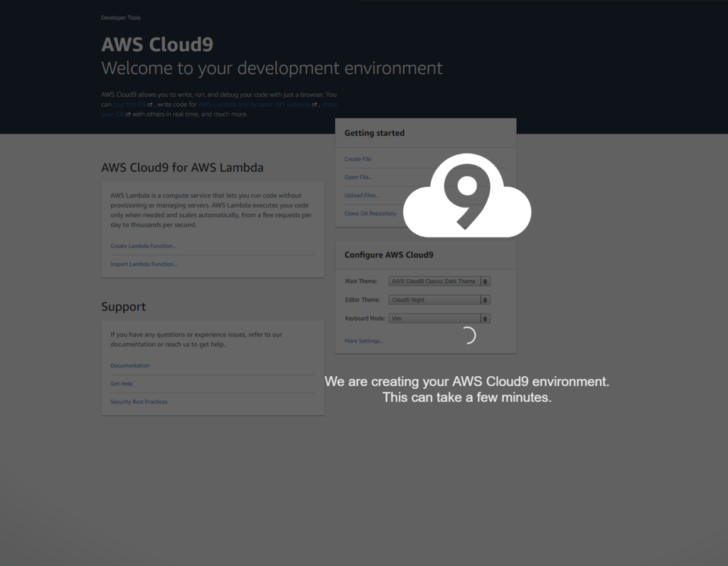Viewport: 728px width, 566px height.
Task: Click Clone Git Repository link
Action: pos(370,213)
